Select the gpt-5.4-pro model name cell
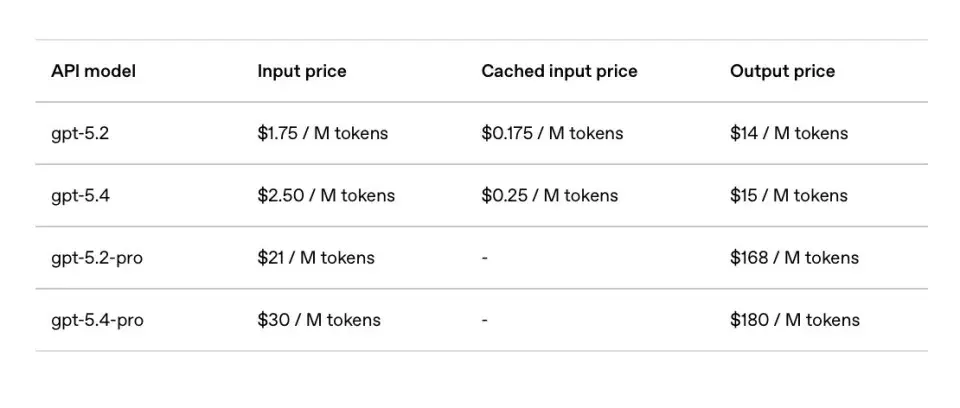 (97, 320)
